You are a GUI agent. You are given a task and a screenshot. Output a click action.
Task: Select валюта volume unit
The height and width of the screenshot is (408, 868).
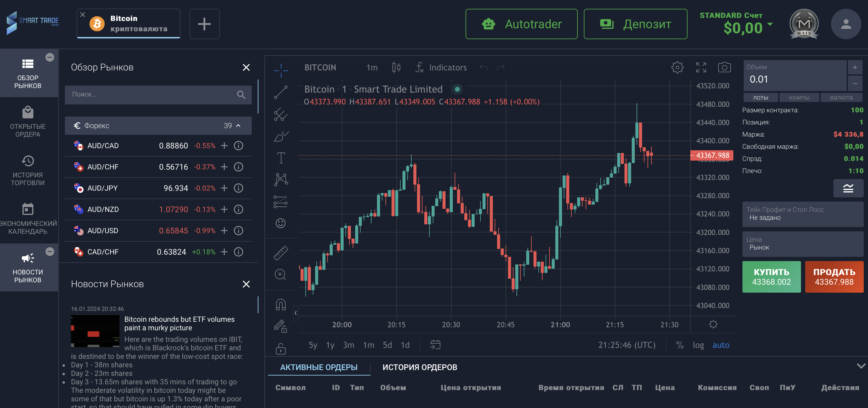[841, 97]
